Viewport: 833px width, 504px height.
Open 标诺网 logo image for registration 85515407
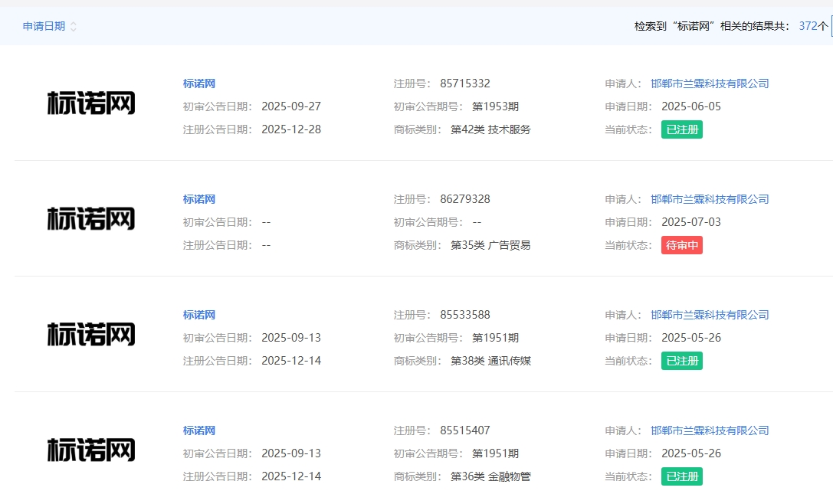point(91,450)
